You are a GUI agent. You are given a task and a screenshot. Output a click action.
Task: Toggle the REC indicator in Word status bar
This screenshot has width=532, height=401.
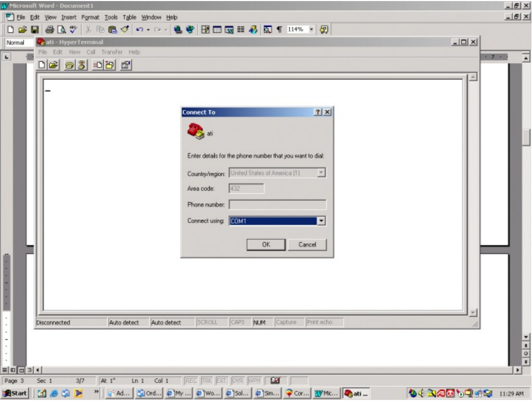[191, 380]
